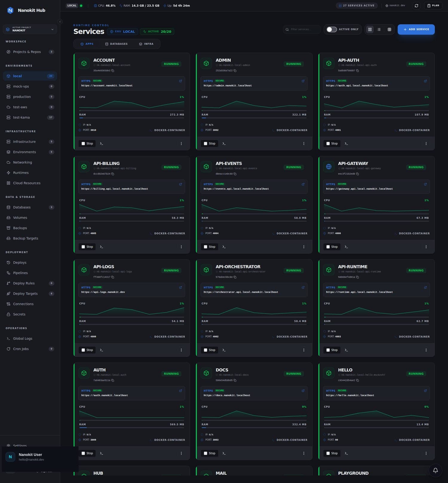Copy the API-EVENTS container ID
The width and height of the screenshot is (448, 483).
[x=235, y=174]
